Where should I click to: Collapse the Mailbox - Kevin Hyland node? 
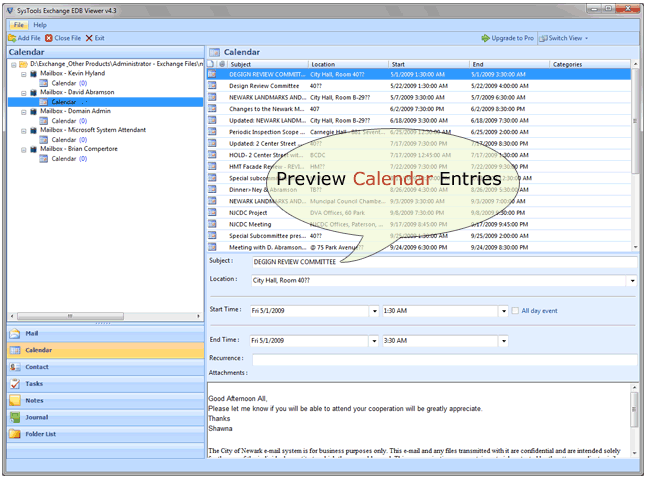[24, 74]
